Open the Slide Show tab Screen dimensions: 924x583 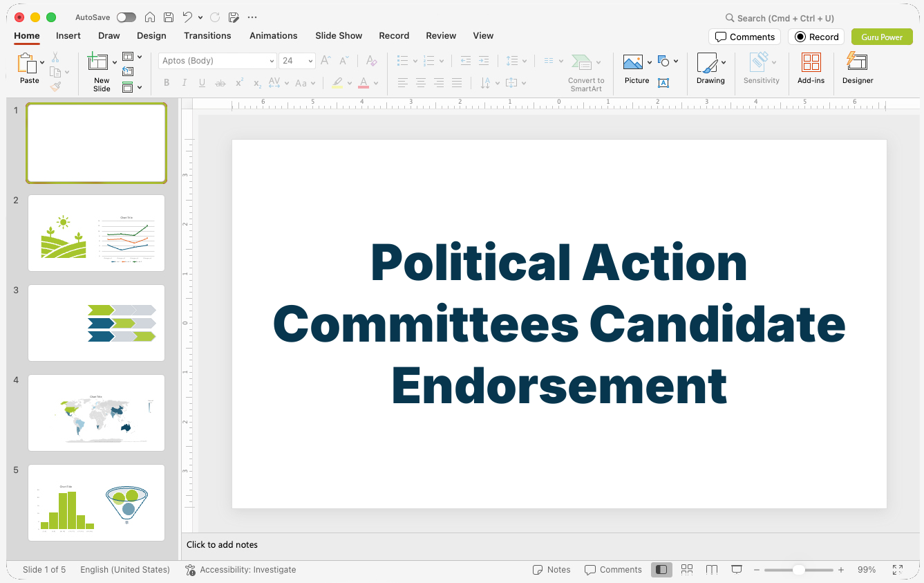339,36
